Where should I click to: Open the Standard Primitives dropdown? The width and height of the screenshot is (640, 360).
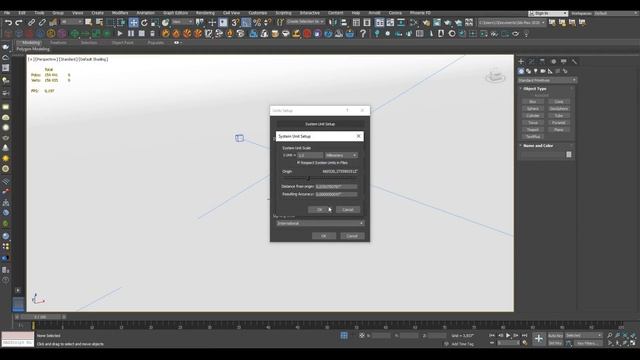tap(547, 80)
